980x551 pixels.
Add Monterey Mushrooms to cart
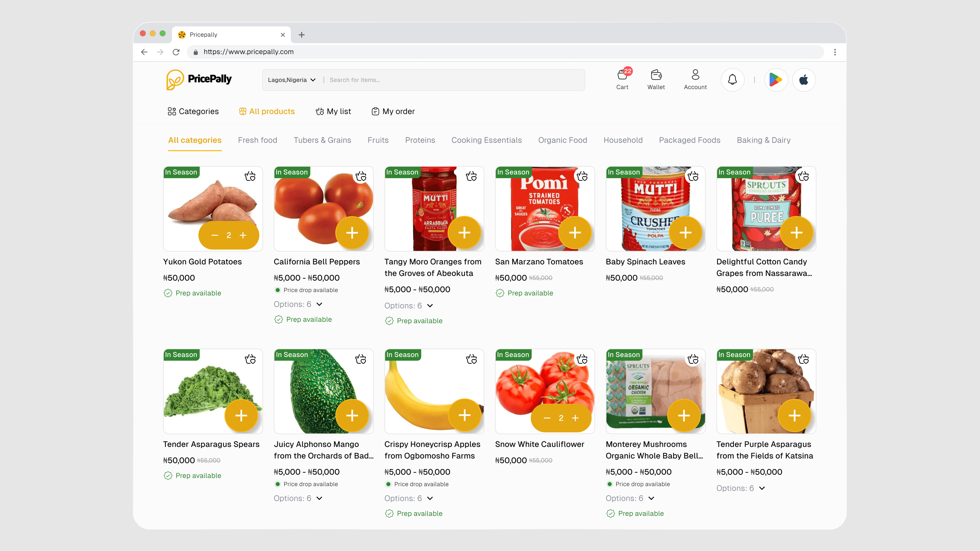coord(684,416)
